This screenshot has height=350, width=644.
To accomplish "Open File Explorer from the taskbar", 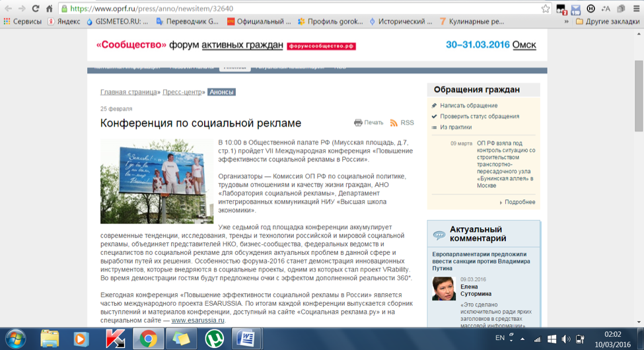I will [50, 339].
